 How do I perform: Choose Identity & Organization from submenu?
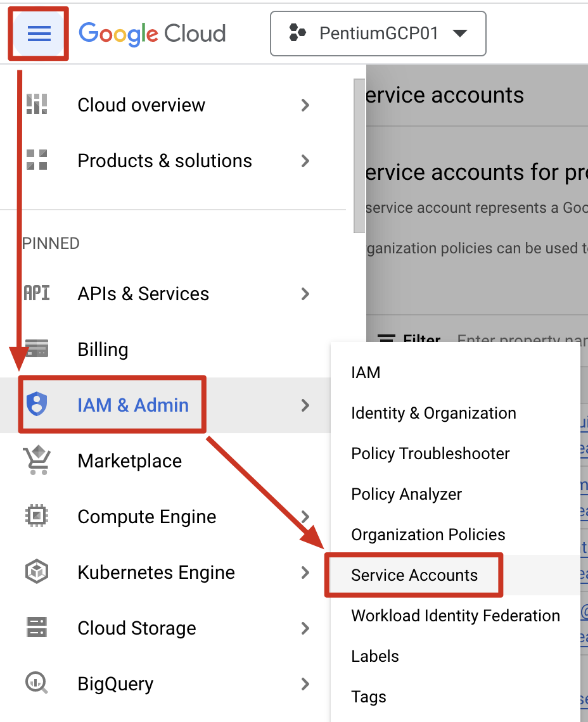coord(456,413)
